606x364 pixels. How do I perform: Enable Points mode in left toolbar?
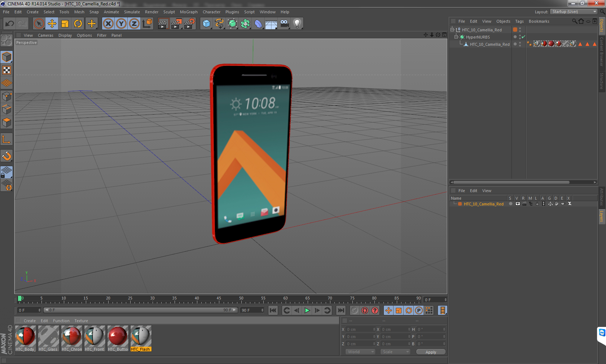click(x=6, y=96)
